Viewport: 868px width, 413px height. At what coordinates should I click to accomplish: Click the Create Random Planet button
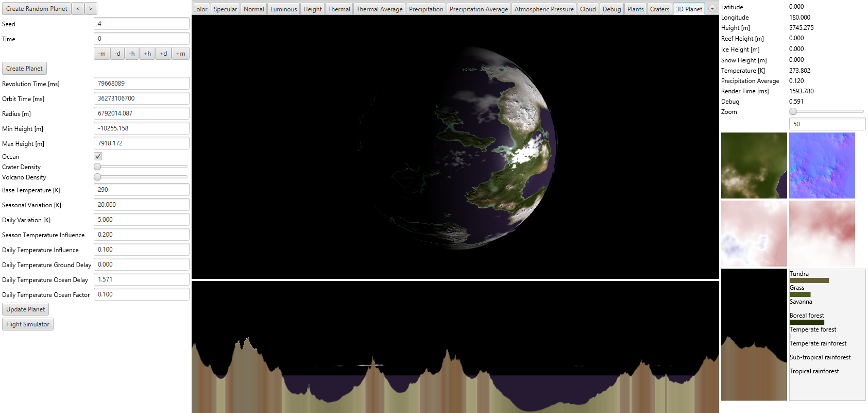click(x=37, y=9)
